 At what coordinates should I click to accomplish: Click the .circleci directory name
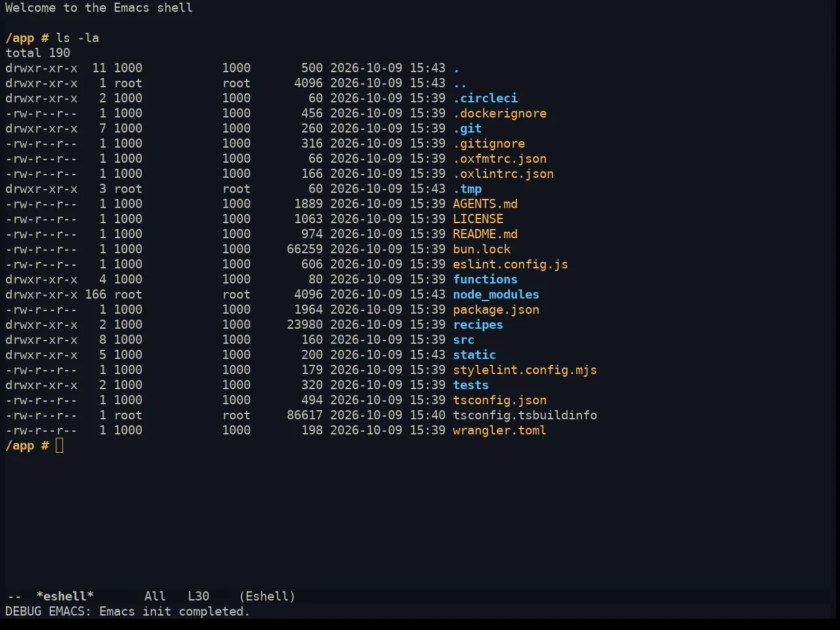coord(485,98)
